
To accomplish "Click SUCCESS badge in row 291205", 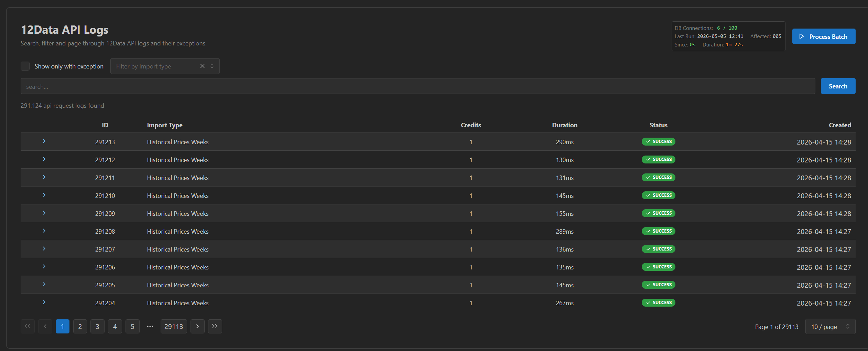I will point(658,285).
